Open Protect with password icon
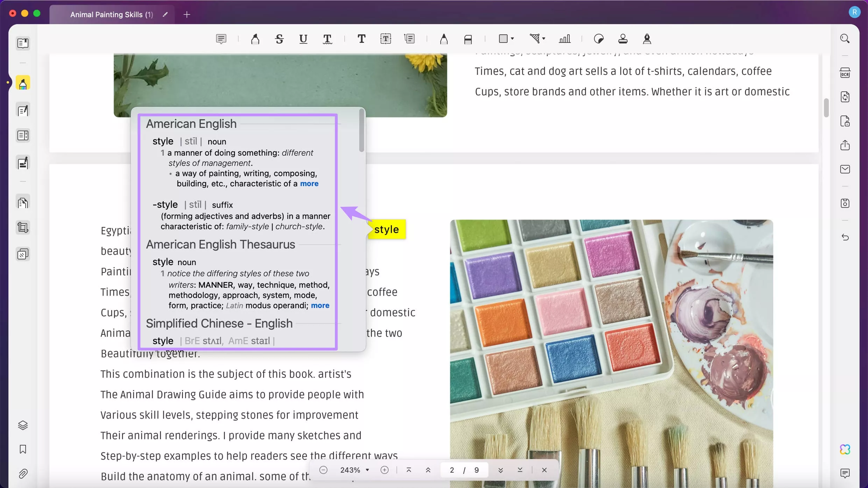 [x=845, y=121]
